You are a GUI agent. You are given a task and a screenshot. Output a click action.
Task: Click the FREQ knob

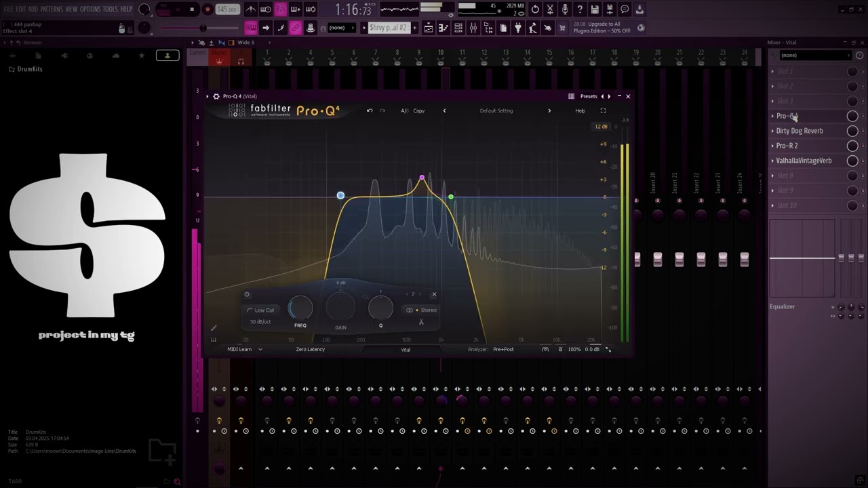pyautogui.click(x=300, y=308)
